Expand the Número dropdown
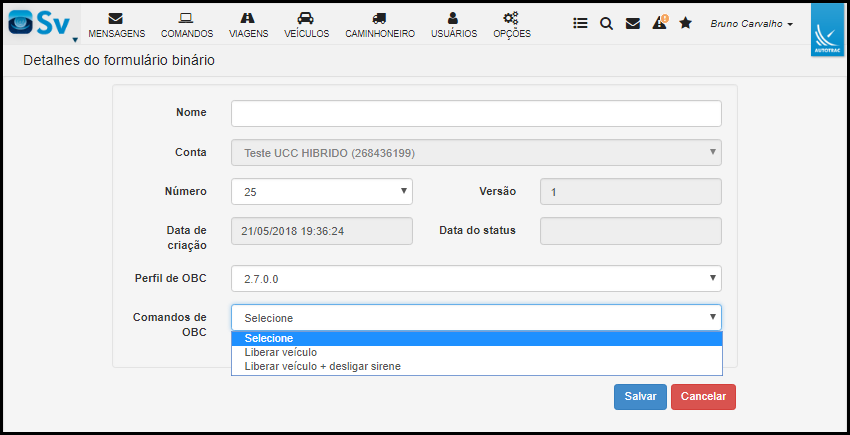The width and height of the screenshot is (850, 435). click(321, 191)
